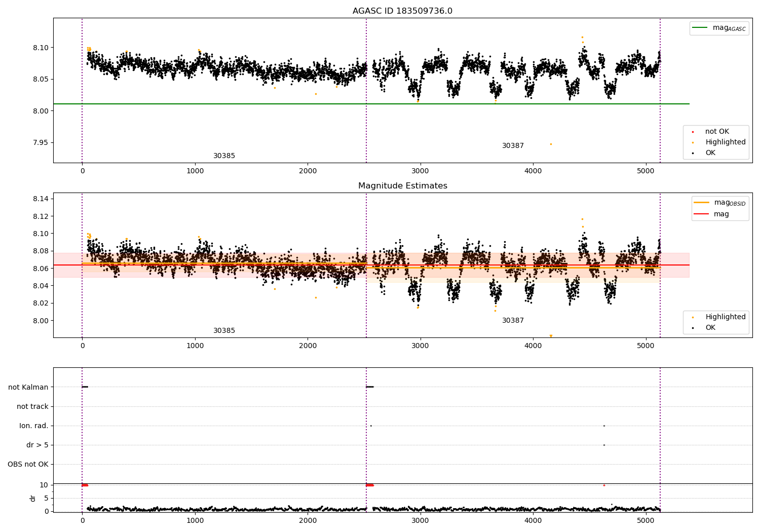Click obsid label 30387 in top plot
760x532 pixels.
click(513, 146)
